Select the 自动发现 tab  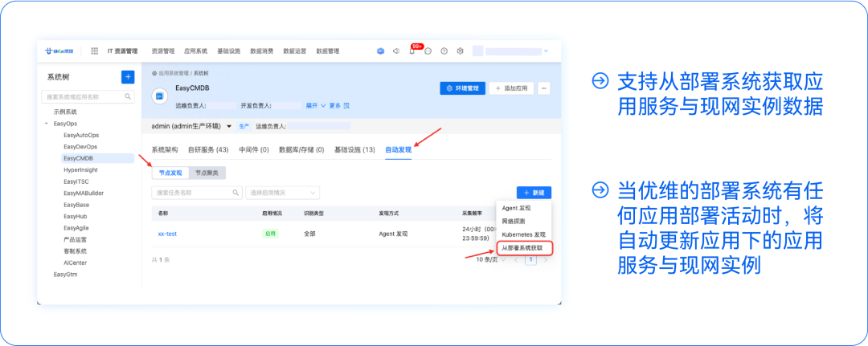(399, 150)
